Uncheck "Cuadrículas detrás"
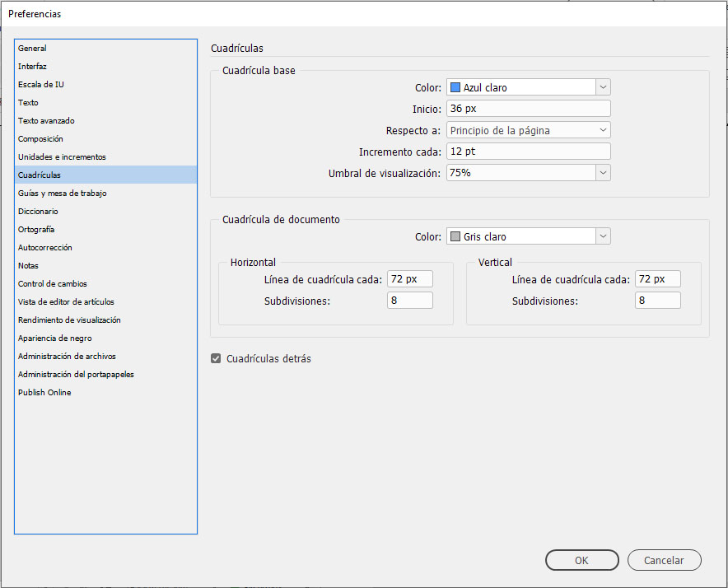This screenshot has height=588, width=728. [216, 358]
